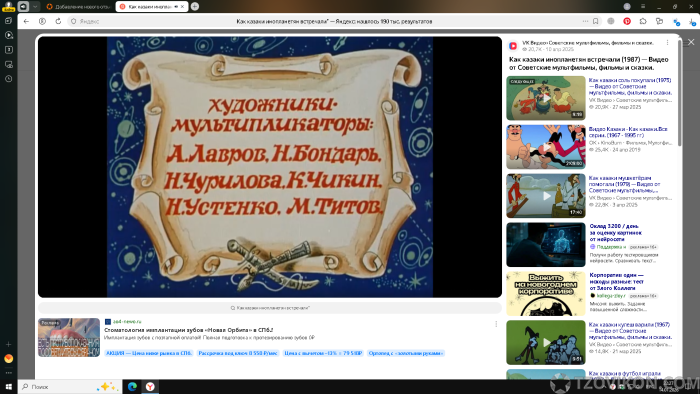The width and height of the screenshot is (700, 394).
Task: Switch to Yandex Browser on the taskbar
Action: pyautogui.click(x=150, y=386)
